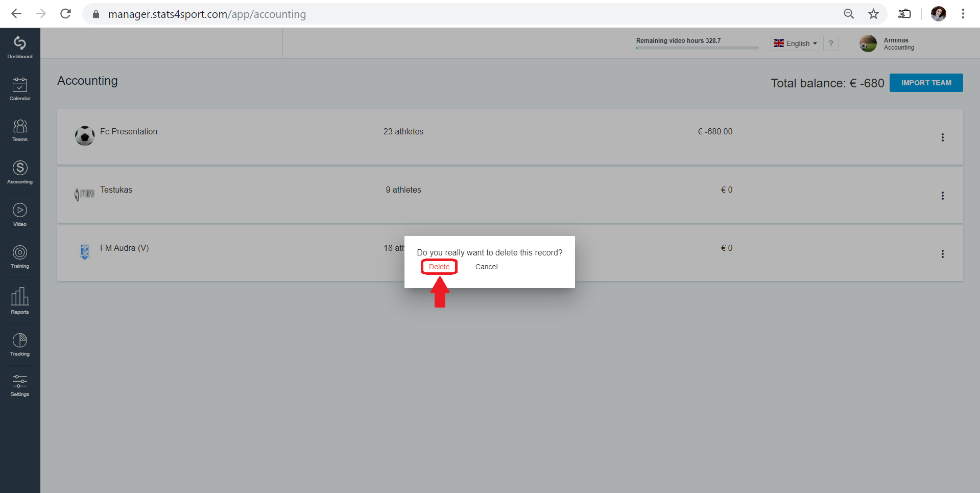Open the Tracking sidebar icon

tap(20, 344)
